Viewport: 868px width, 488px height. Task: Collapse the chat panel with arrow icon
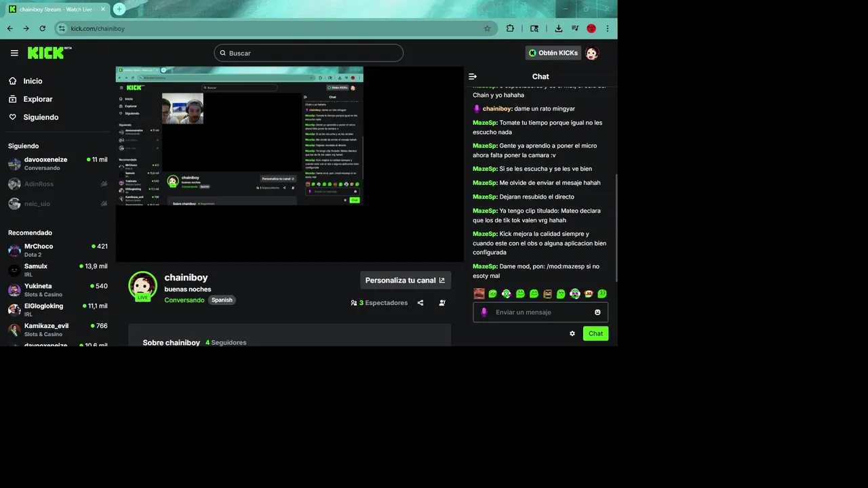[473, 77]
